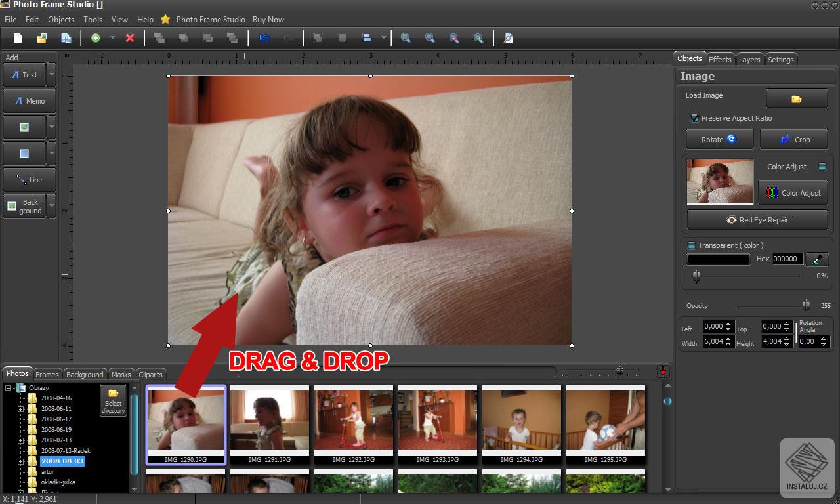Open the shape object dropdown arrow
Image resolution: width=840 pixels, height=504 pixels.
[x=52, y=154]
